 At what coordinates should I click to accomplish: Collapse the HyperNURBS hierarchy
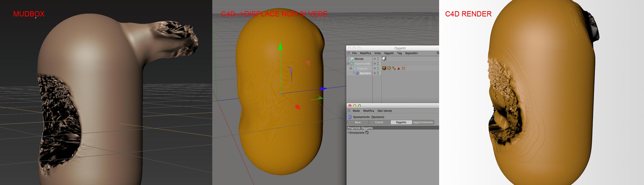348,64
